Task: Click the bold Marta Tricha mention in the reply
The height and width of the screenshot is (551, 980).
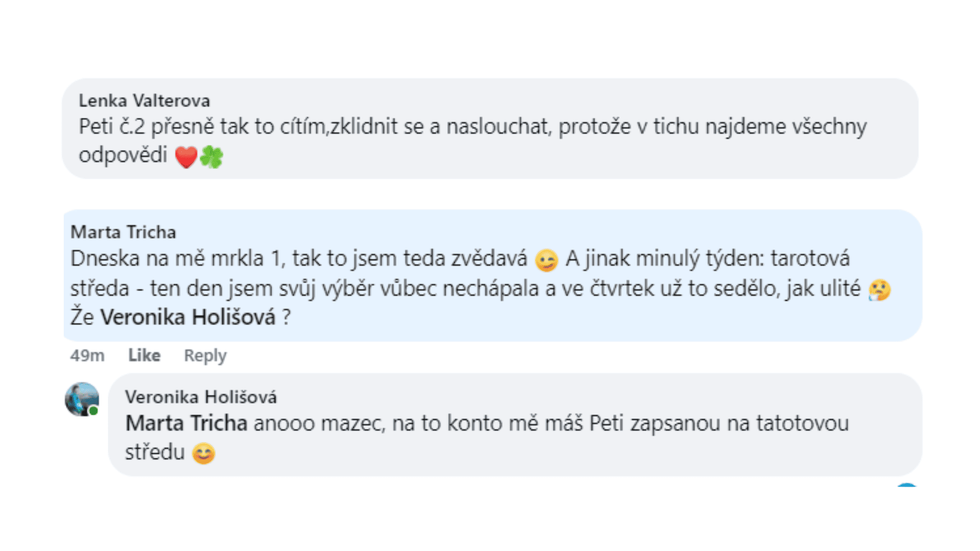Action: coord(186,423)
